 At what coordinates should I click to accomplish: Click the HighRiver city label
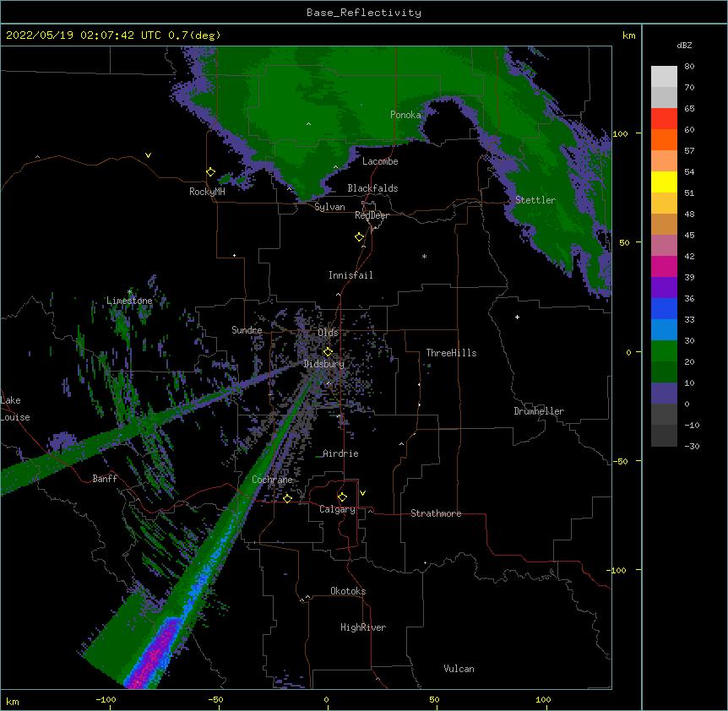(363, 627)
